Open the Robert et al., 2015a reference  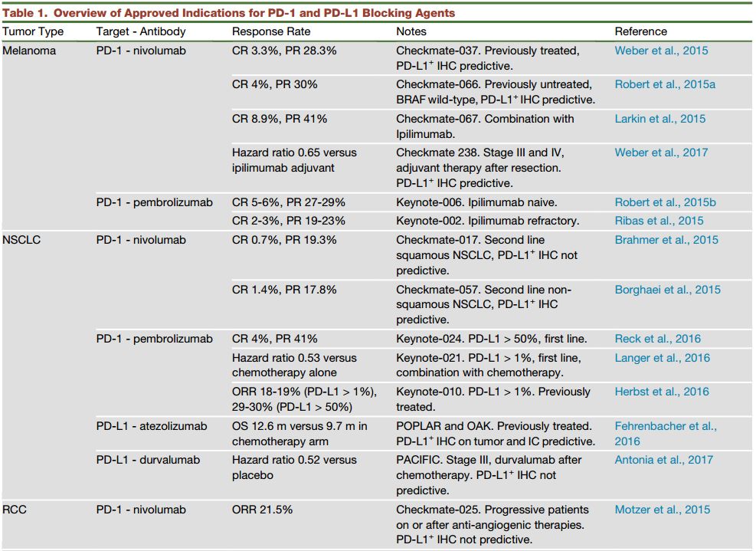pyautogui.click(x=665, y=84)
